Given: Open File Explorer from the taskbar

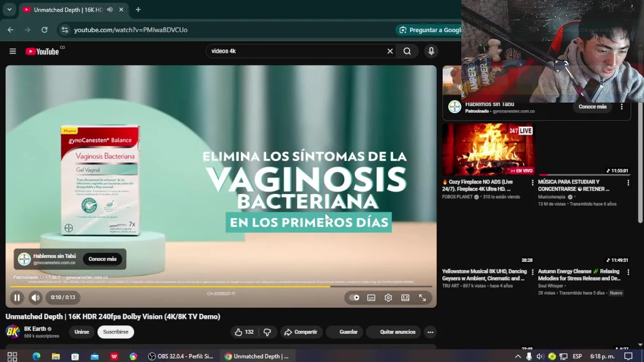Looking at the screenshot, I should click(56, 356).
